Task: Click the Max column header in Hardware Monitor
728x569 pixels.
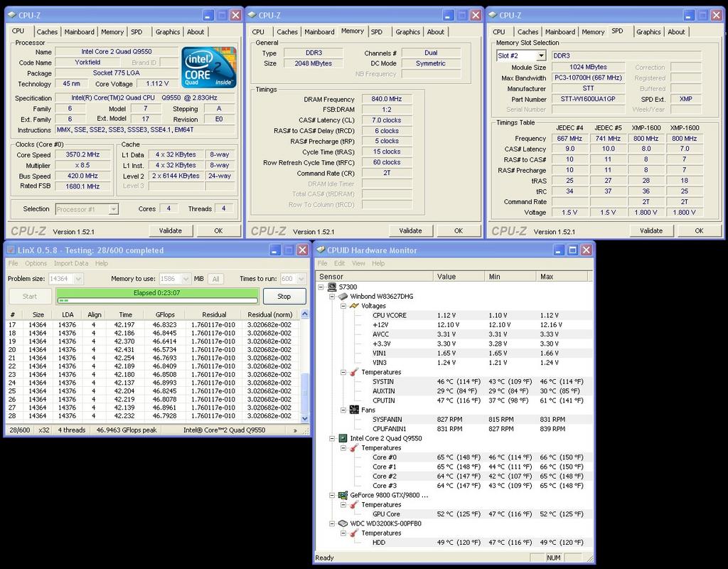Action: 562,277
